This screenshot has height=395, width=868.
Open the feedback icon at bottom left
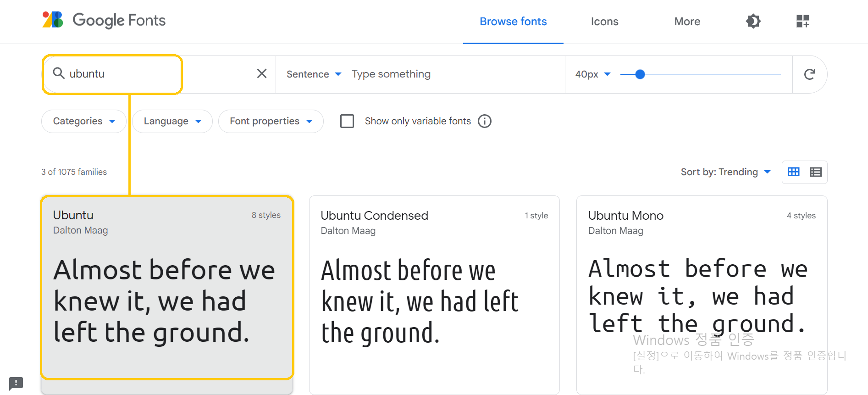(16, 383)
